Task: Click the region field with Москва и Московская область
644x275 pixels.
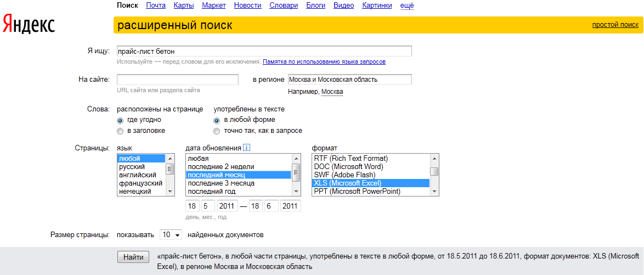Action: coord(349,80)
